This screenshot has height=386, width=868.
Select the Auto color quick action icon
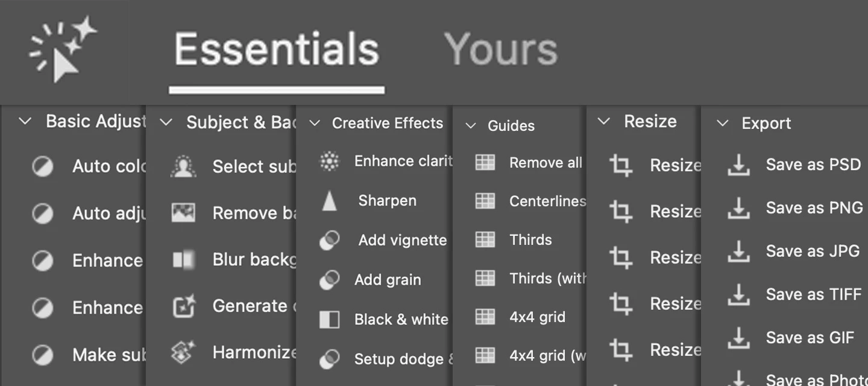pos(42,166)
